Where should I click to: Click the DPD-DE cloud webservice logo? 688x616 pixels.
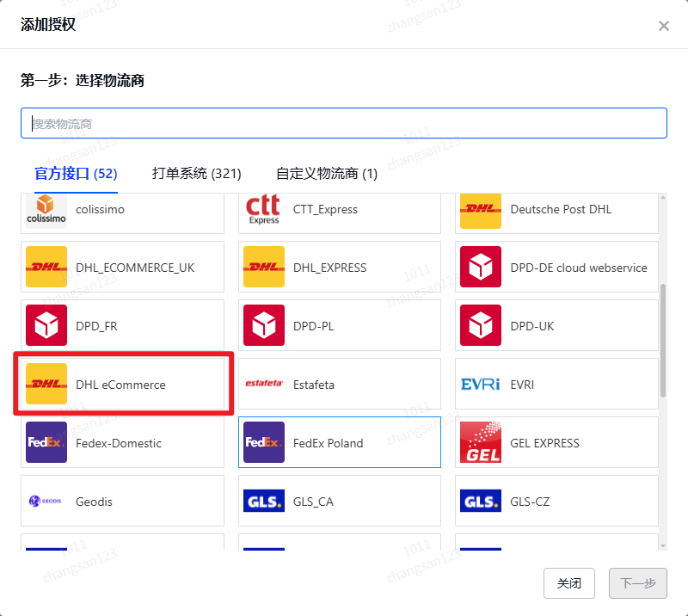[x=481, y=267]
